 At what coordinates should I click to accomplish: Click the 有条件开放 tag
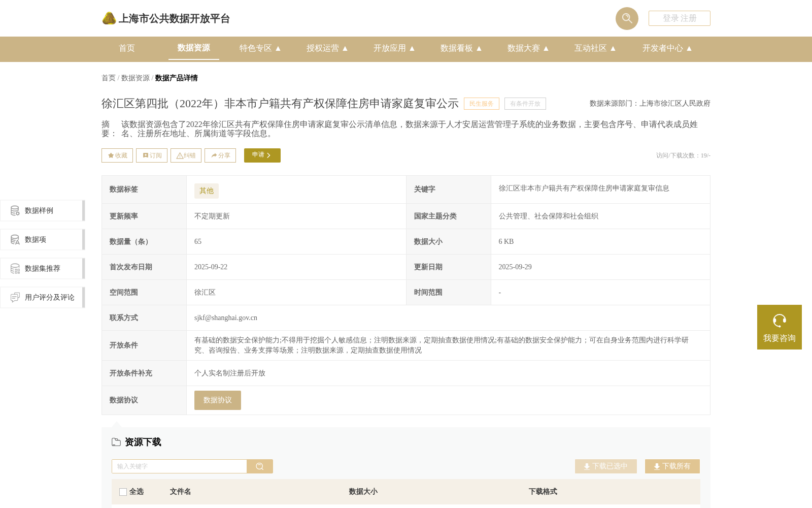pyautogui.click(x=525, y=104)
